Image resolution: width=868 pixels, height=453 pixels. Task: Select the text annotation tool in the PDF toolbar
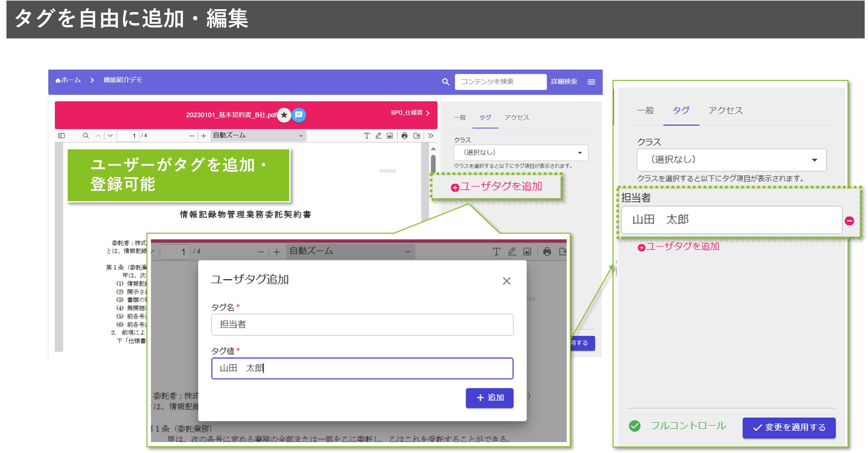367,136
